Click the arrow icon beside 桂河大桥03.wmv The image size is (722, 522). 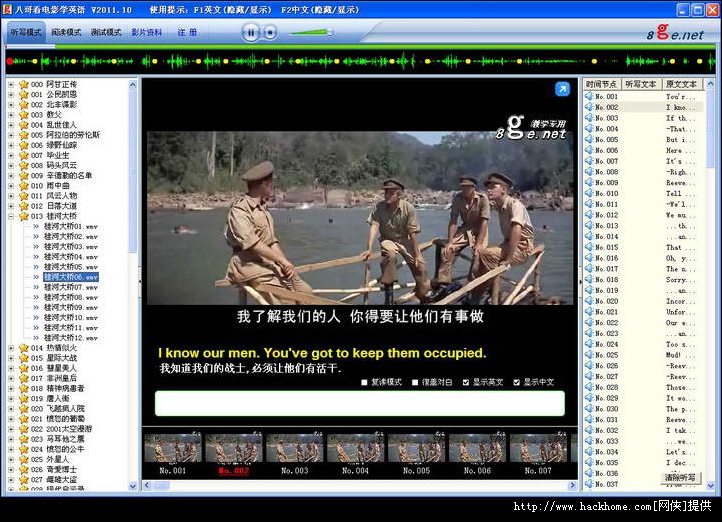coord(36,247)
